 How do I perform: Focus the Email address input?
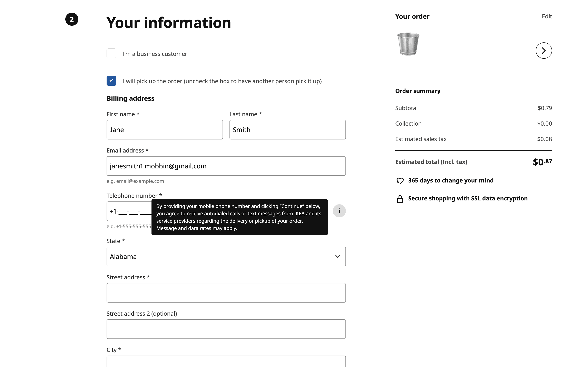click(226, 166)
